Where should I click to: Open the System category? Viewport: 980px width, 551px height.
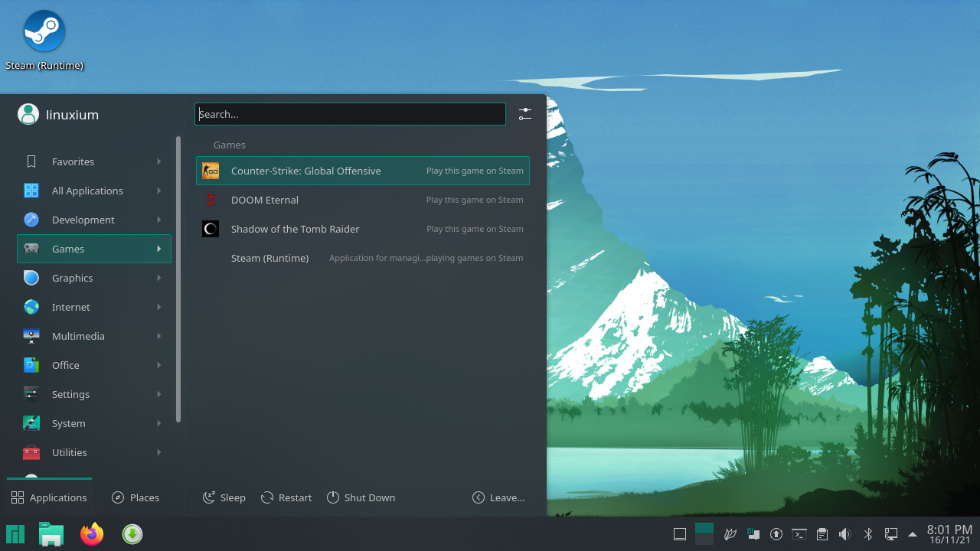pyautogui.click(x=94, y=423)
